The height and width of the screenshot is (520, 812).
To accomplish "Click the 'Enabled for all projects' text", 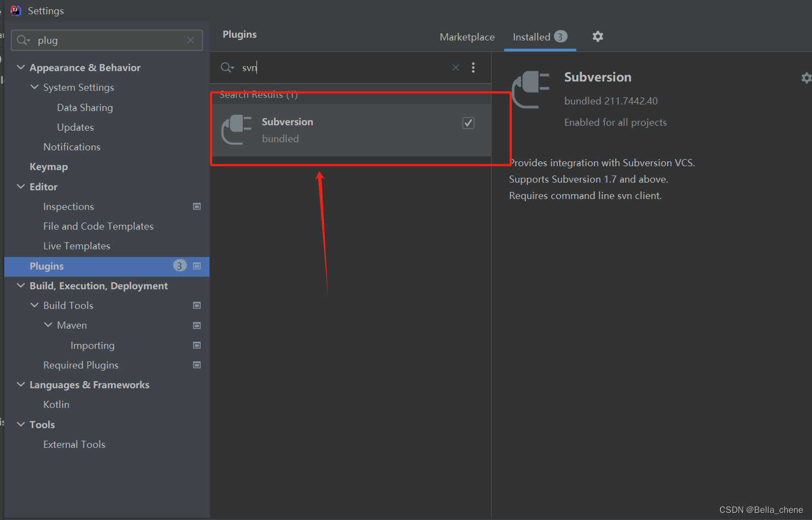I will pos(616,122).
